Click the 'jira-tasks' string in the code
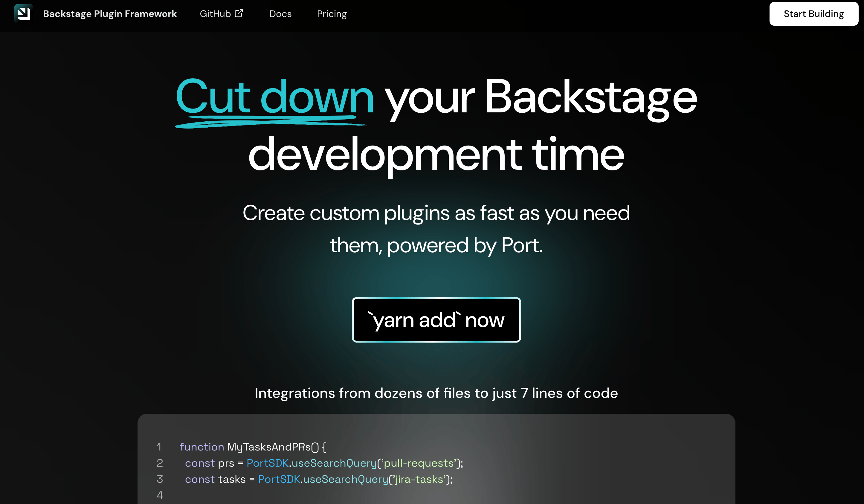The image size is (864, 504). point(420,479)
